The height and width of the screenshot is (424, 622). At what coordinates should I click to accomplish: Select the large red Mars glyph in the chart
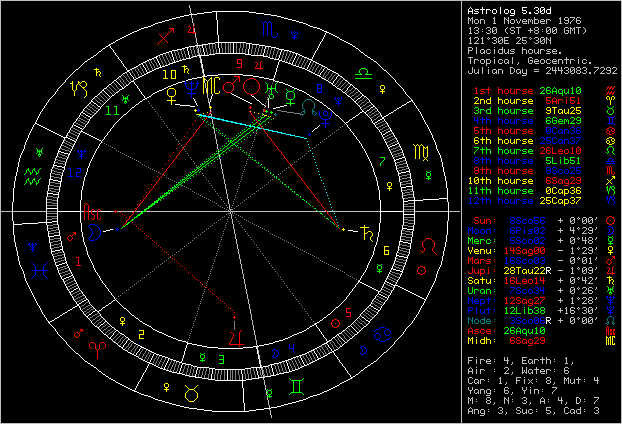(x=232, y=85)
